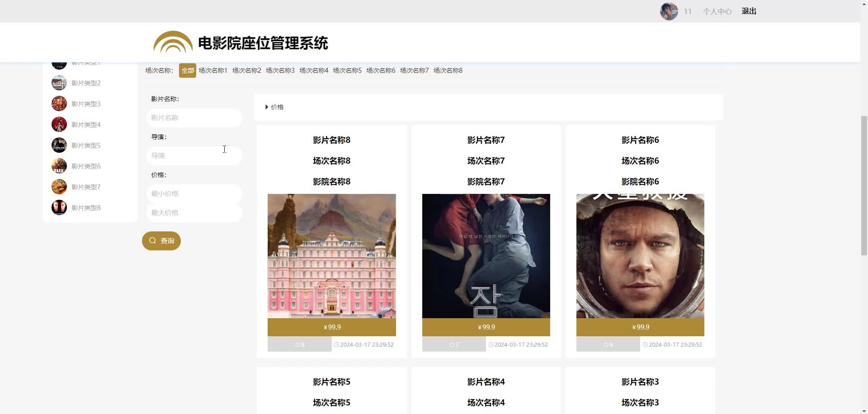Screen dimensions: 868x414
Task: Select the 影片类型3 avatar icon
Action: click(x=59, y=103)
